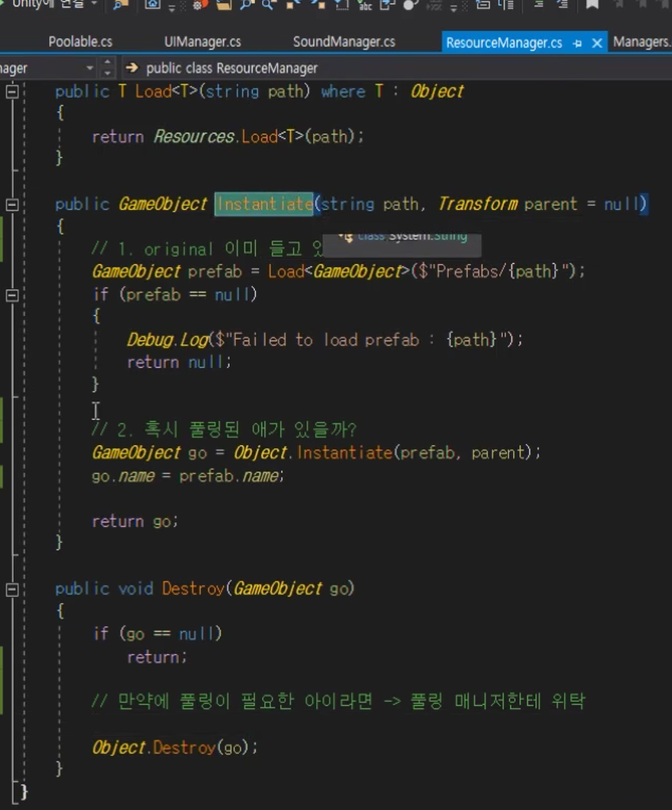This screenshot has height=810, width=672.
Task: Click the 'Object.Destroy(go);' line
Action: click(175, 747)
